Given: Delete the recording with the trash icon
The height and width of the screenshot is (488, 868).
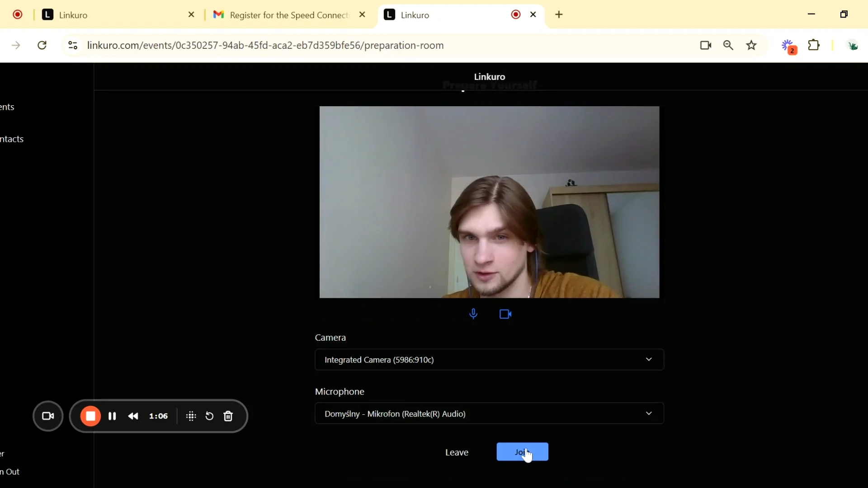Looking at the screenshot, I should tap(228, 416).
